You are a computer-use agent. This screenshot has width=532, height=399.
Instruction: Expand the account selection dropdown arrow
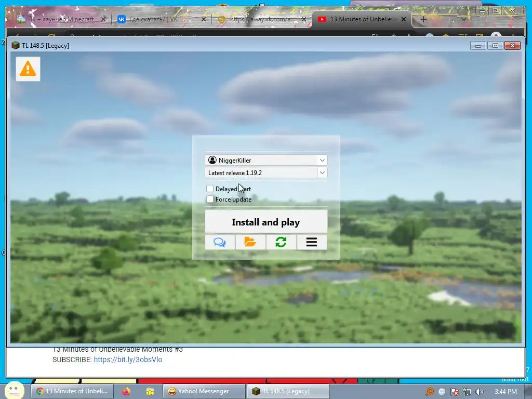pos(322,160)
